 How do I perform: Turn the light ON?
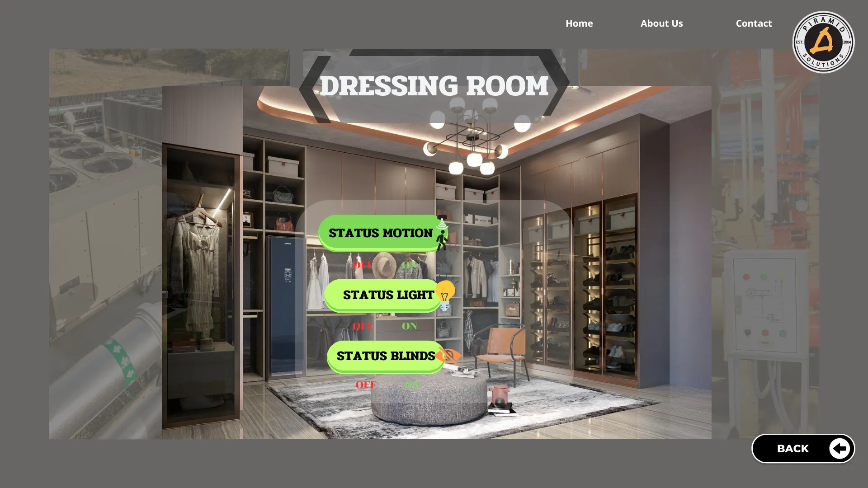[x=410, y=326]
